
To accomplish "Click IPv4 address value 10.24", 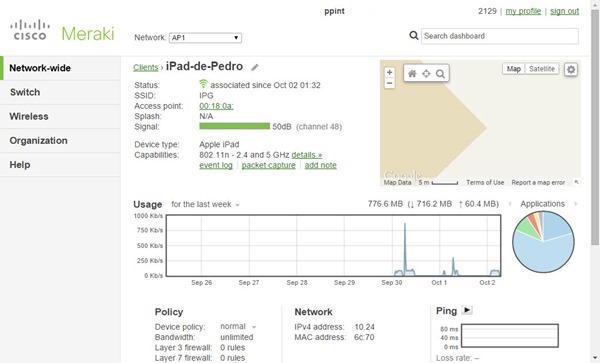I will pyautogui.click(x=364, y=327).
